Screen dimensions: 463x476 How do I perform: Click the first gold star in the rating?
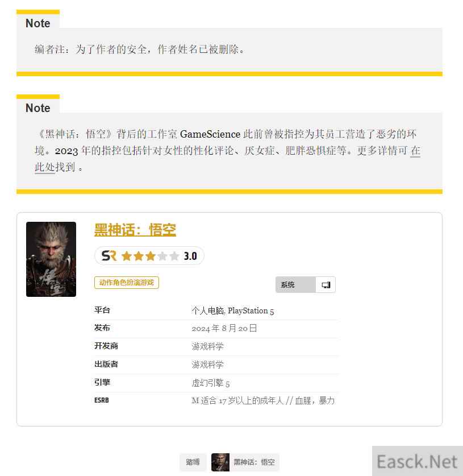127,256
